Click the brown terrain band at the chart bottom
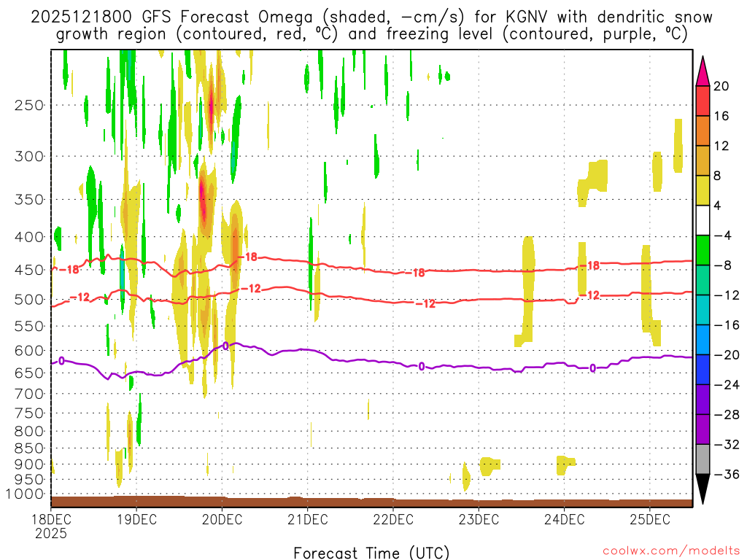This screenshot has height=560, width=747. click(x=371, y=502)
